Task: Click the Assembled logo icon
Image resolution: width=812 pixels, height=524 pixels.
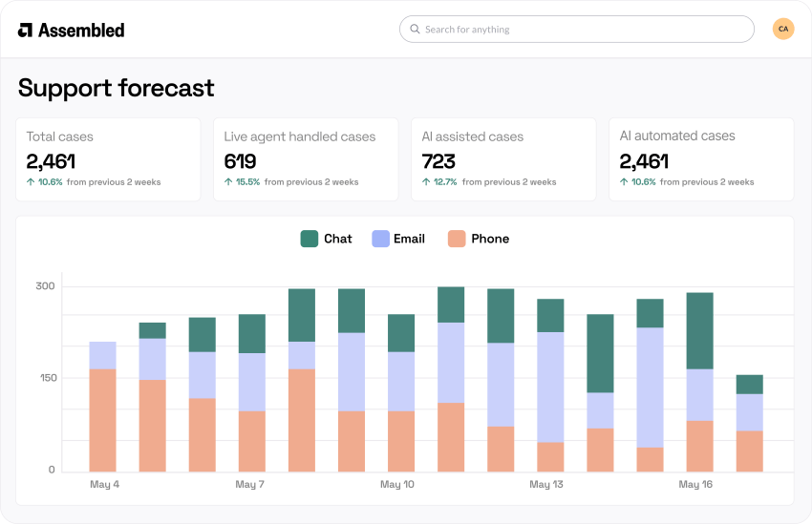Action: tap(25, 30)
